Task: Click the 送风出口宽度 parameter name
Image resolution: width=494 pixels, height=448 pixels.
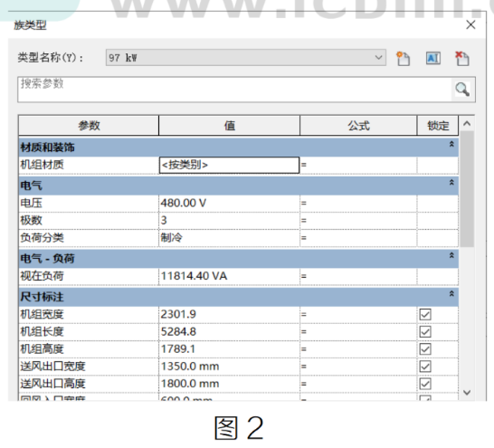Action: coord(52,367)
